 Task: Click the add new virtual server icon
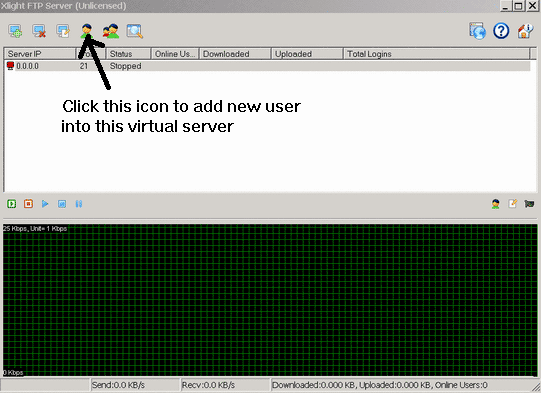[16, 31]
